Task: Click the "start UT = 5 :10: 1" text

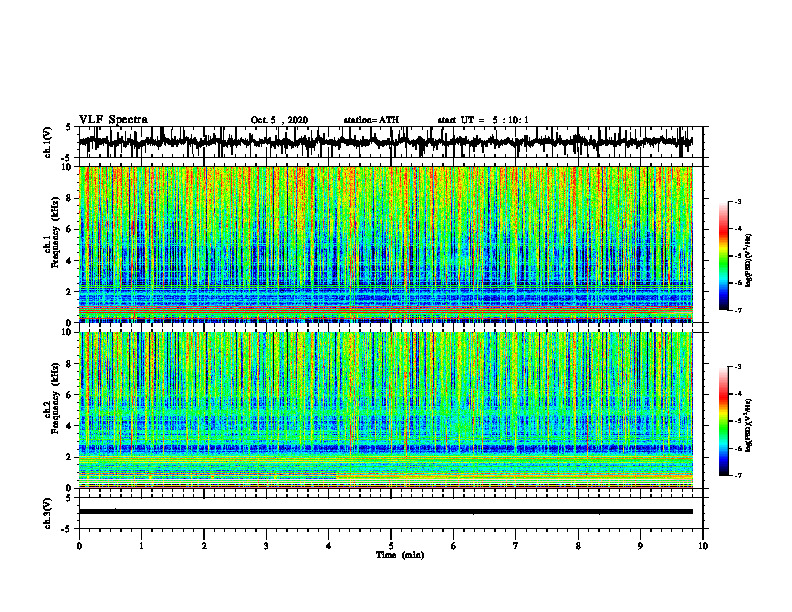Action: 483,120
